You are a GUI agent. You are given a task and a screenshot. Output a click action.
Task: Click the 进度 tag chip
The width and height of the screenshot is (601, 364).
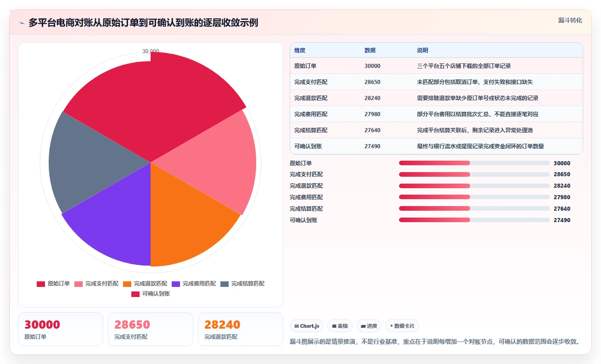coord(369,326)
